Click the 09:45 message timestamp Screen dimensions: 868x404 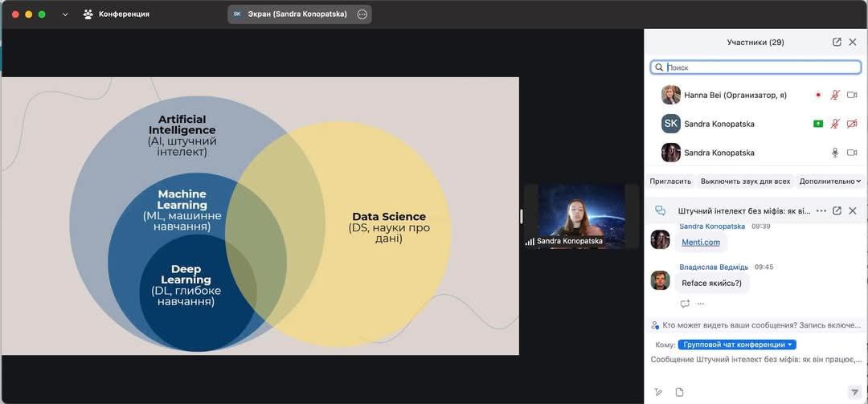764,267
